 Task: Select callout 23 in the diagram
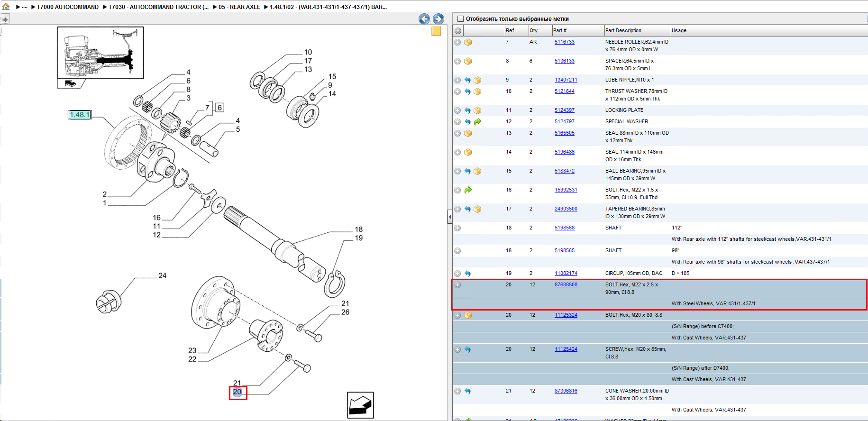(x=192, y=350)
